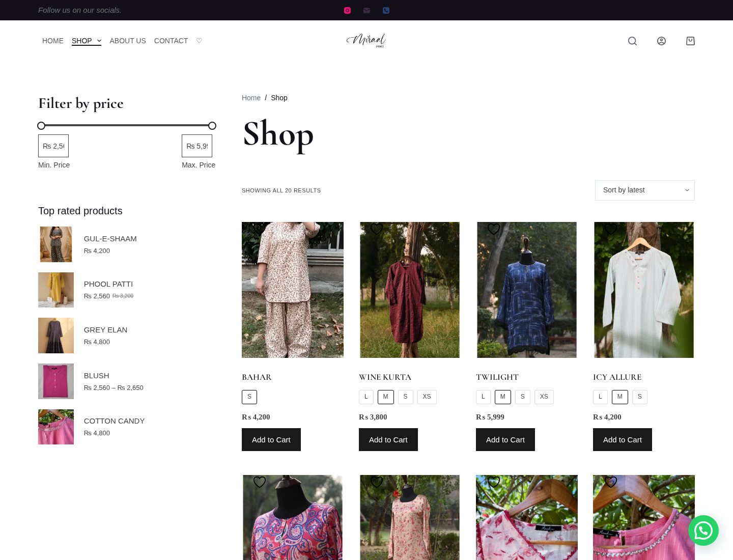Open GUL-E-SHAAM sidebar thumbnail
Image resolution: width=733 pixels, height=560 pixels.
tap(56, 244)
